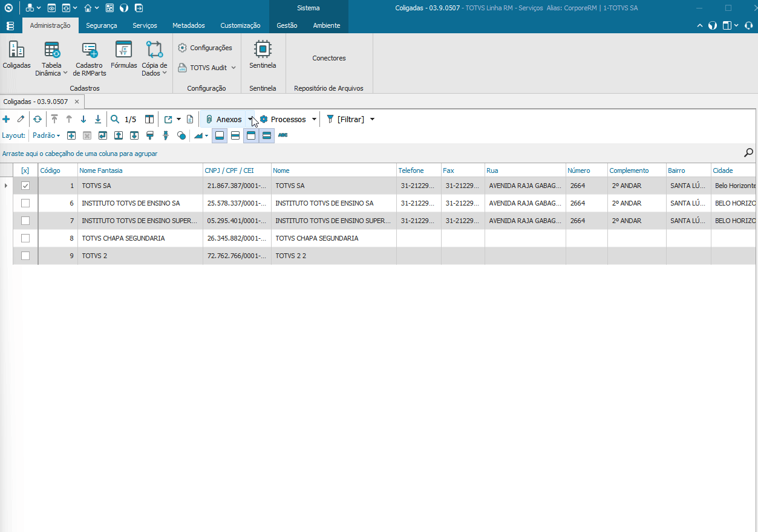Click the title bar eye view icon
The image size is (758, 532).
coord(51,8)
